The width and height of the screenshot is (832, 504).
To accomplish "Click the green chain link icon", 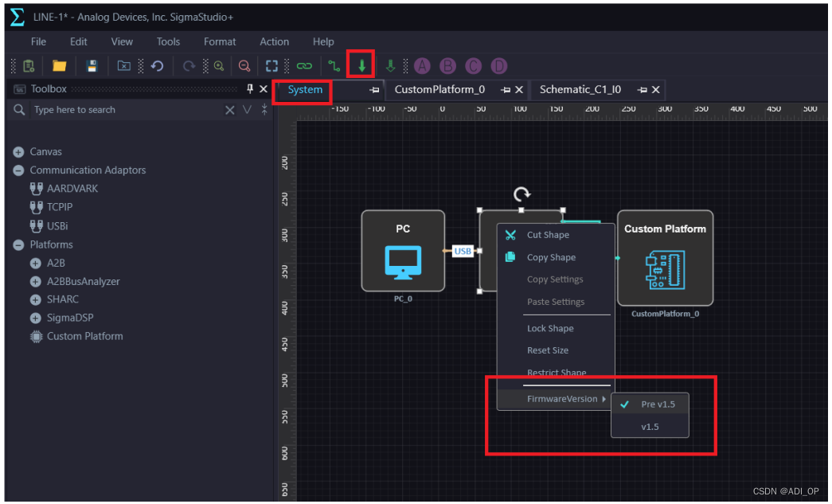I will 304,66.
